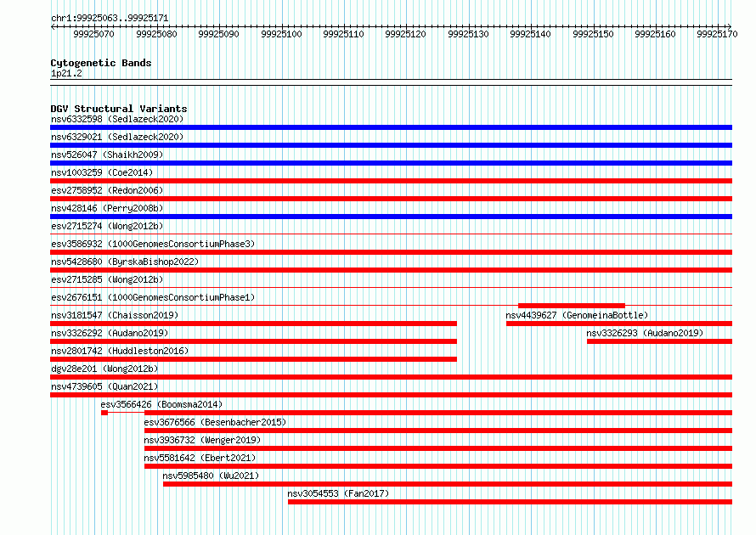This screenshot has width=756, height=535.
Task: Open nsv3936732 (Wenger2019) variant
Action: (x=202, y=440)
